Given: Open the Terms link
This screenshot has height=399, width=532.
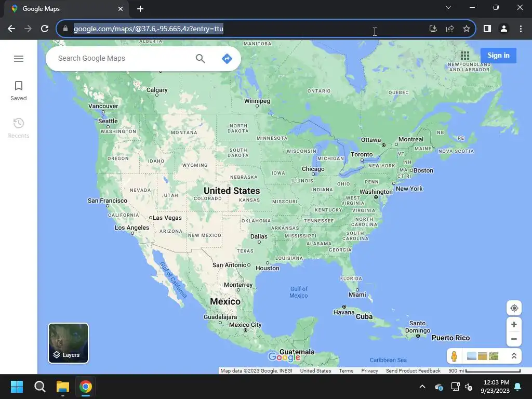Looking at the screenshot, I should click(x=346, y=370).
